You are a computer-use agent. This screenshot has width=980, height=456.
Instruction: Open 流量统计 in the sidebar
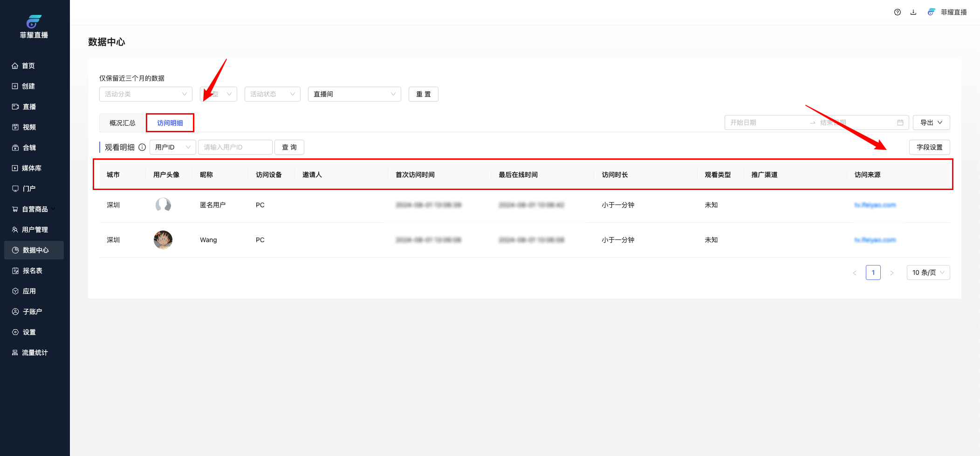pyautogui.click(x=34, y=353)
